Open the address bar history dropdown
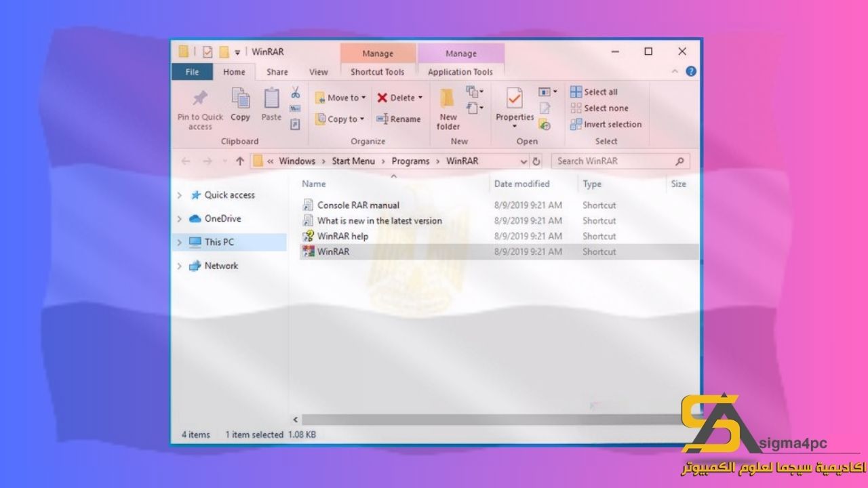The image size is (868, 488). (523, 161)
